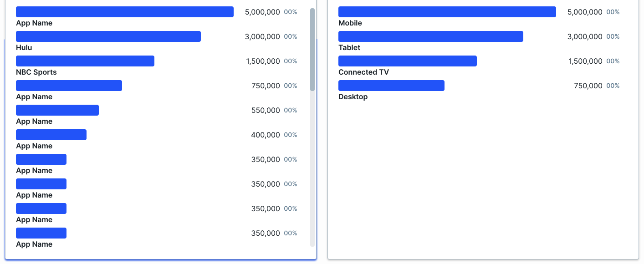Click the topmost App Name bar
Image resolution: width=644 pixels, height=264 pixels.
(124, 11)
